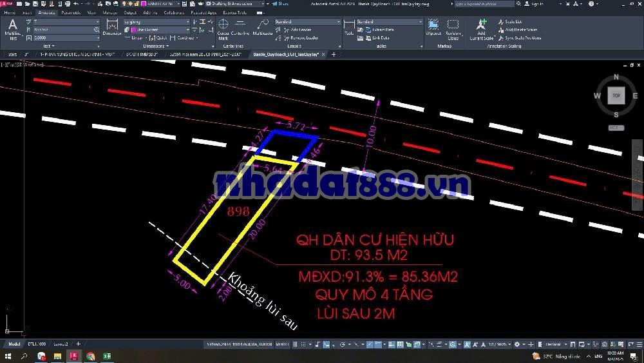644x363 pixels.
Task: Open the Home ribbon tab
Action: tap(10, 12)
